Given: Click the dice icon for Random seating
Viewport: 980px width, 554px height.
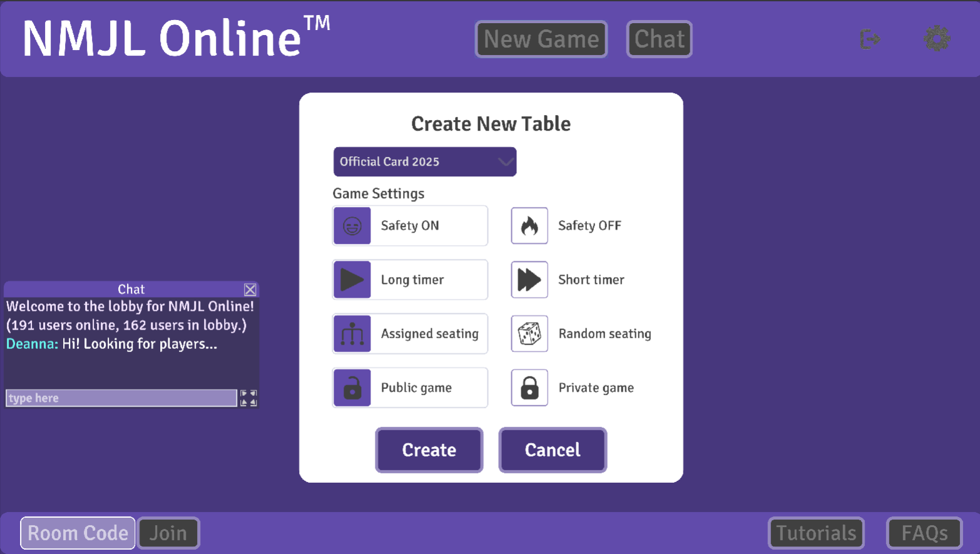Looking at the screenshot, I should 529,333.
